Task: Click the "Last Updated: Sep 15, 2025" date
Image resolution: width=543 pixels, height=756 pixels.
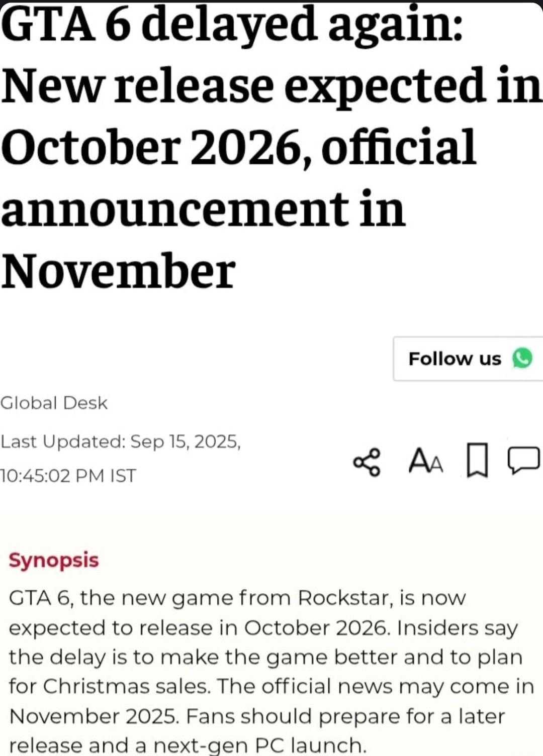Action: coord(121,442)
